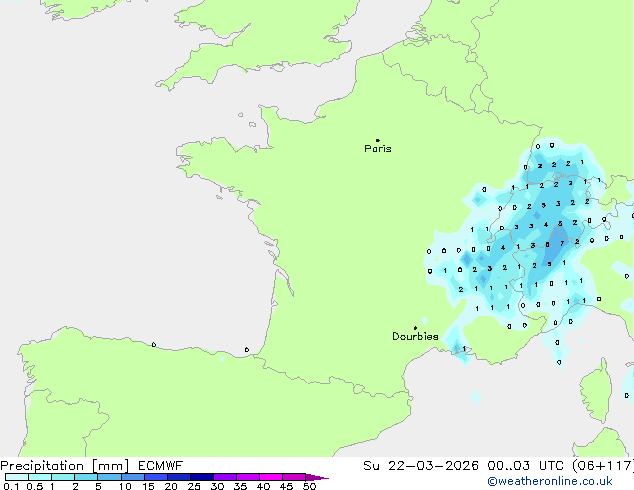The image size is (634, 490).
Task: Open the weatheronline.co.uk copyright link
Action: click(550, 481)
